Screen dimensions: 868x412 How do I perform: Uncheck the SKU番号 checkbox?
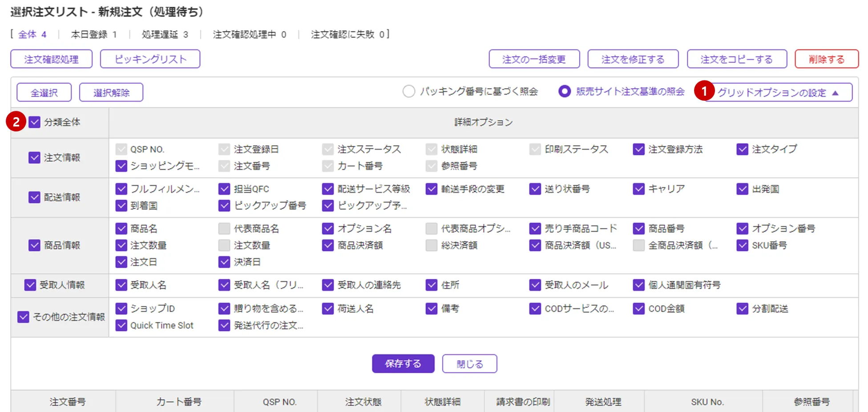(x=742, y=245)
